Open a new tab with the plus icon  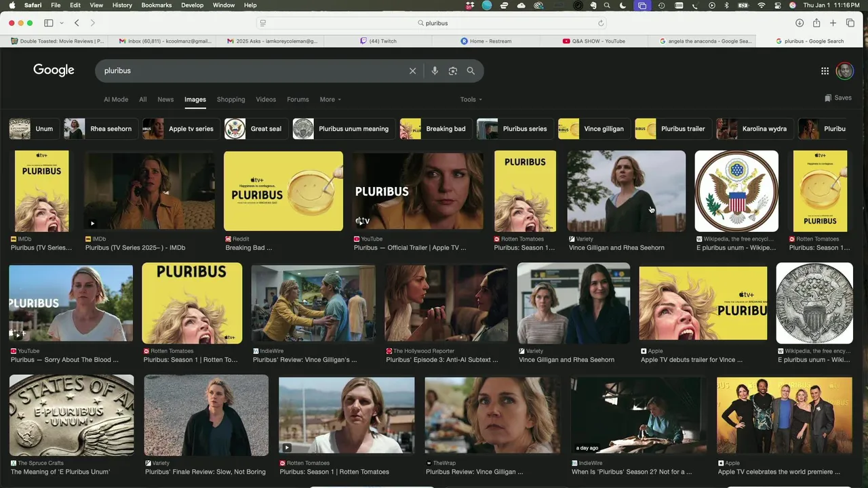click(833, 23)
